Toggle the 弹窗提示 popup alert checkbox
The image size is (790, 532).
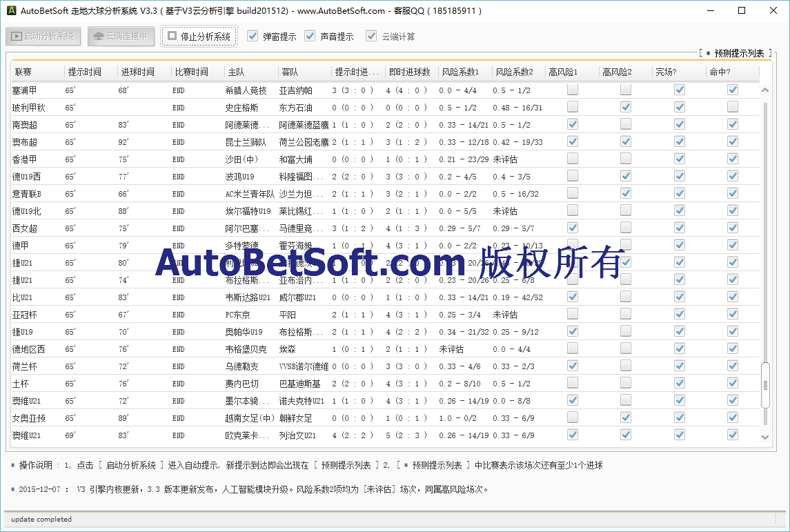(253, 37)
